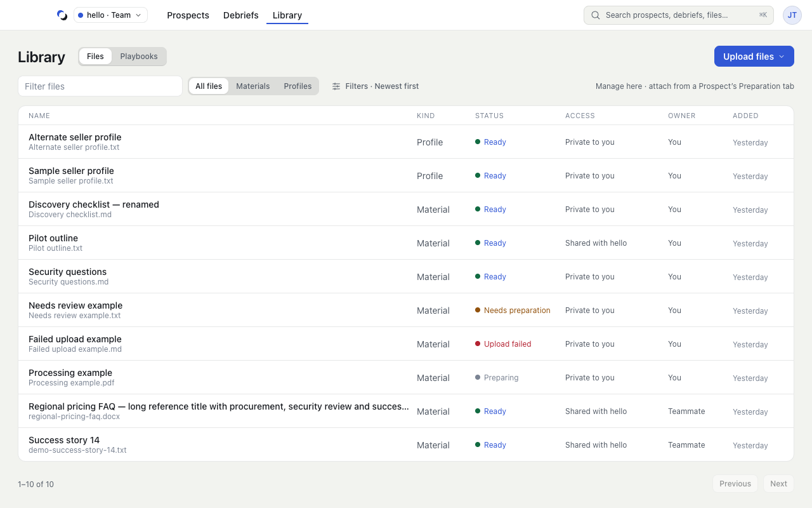Switch to the Playbooks view

pyautogui.click(x=139, y=57)
